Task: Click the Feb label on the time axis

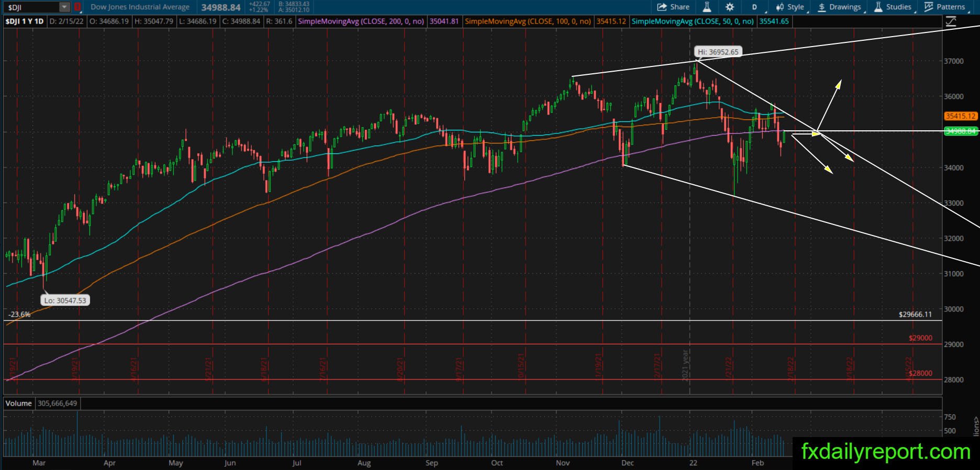Action: click(x=758, y=463)
